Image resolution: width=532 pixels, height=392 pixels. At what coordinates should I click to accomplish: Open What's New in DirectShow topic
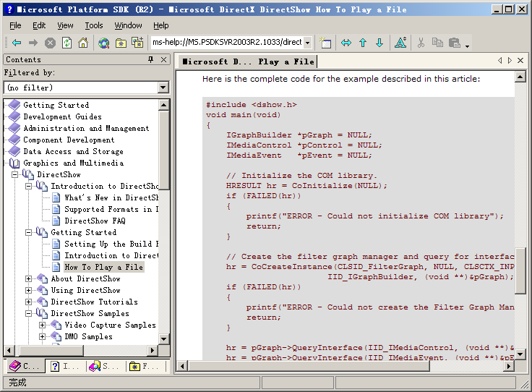[111, 198]
